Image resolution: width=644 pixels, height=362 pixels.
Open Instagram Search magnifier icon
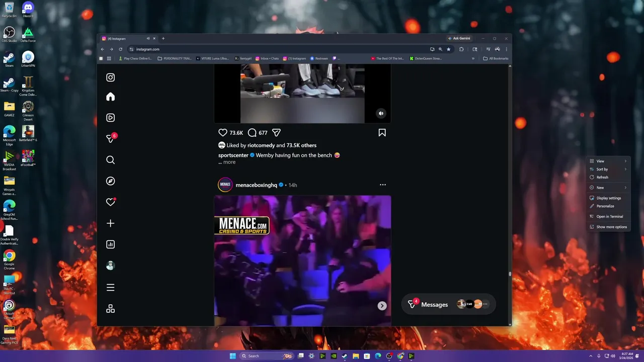click(111, 160)
